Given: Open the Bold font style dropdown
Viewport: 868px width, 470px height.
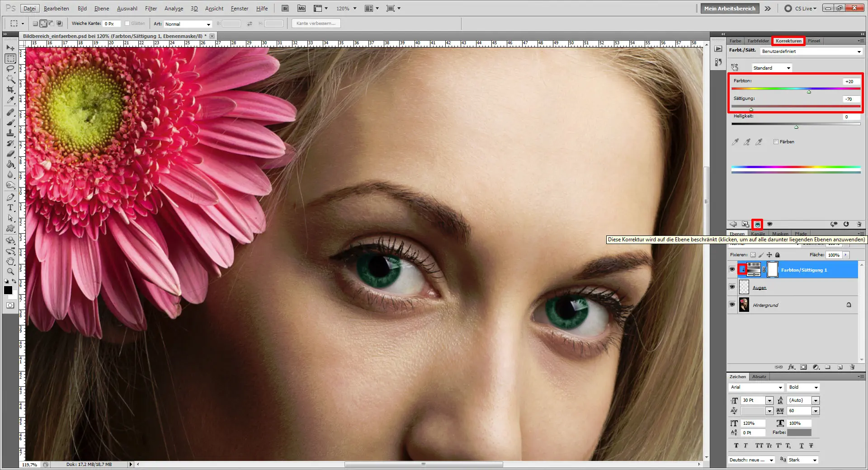Looking at the screenshot, I should (x=816, y=387).
